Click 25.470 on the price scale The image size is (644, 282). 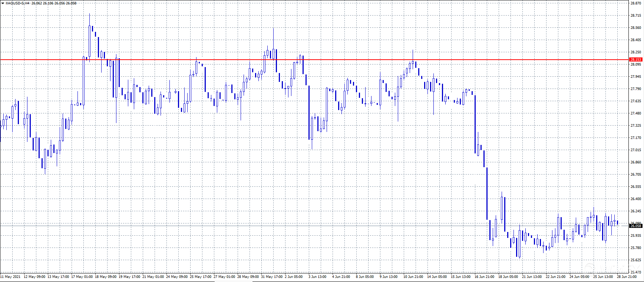[x=635, y=272]
